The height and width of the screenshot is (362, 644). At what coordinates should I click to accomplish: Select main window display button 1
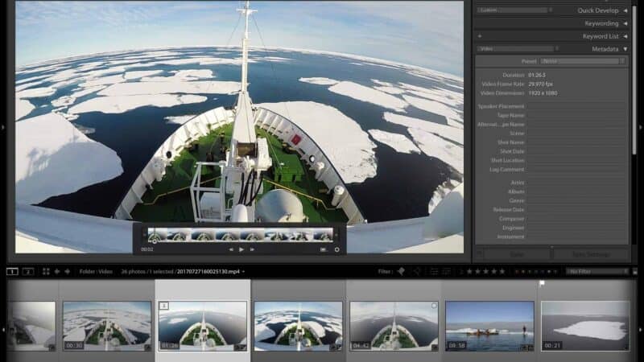click(x=12, y=271)
